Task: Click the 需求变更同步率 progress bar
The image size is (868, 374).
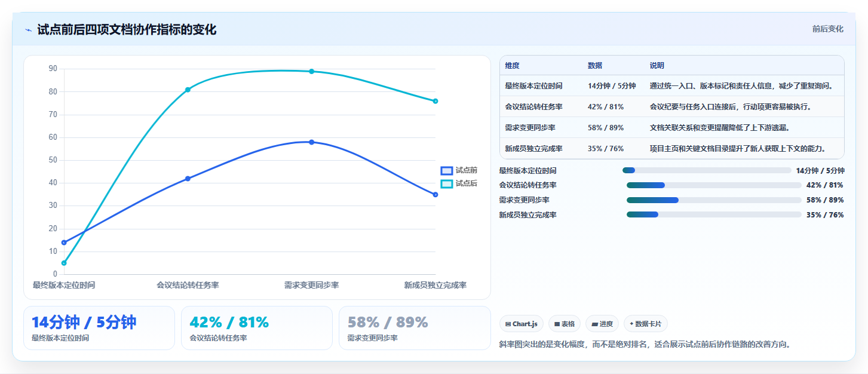Action: pyautogui.click(x=714, y=200)
